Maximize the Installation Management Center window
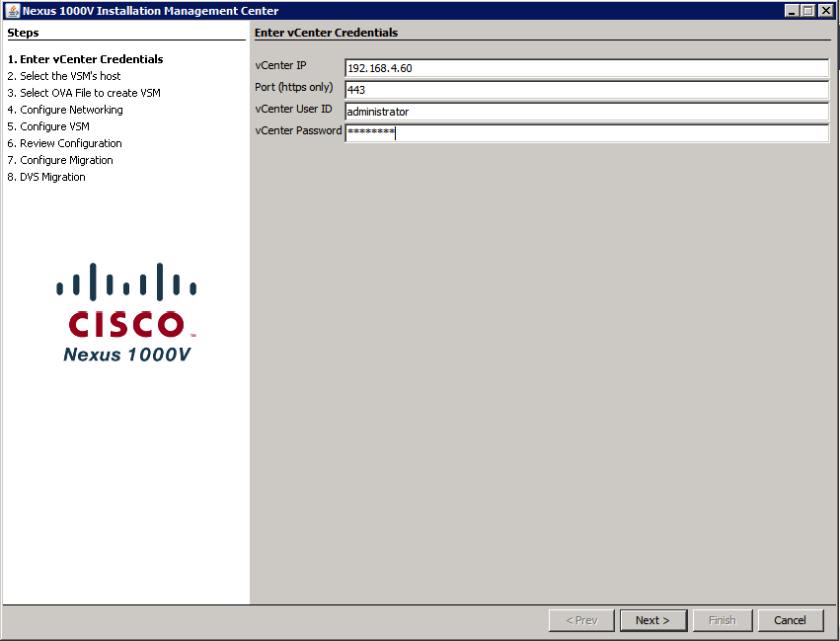Screen dimensions: 840x641 click(x=808, y=11)
